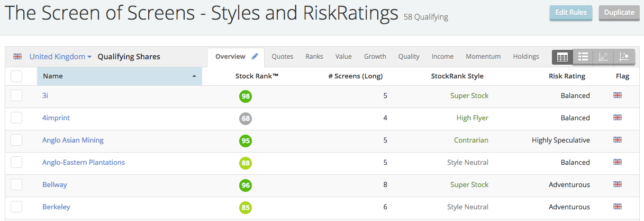
Task: Sort by Stock Rank column header
Action: tap(257, 76)
